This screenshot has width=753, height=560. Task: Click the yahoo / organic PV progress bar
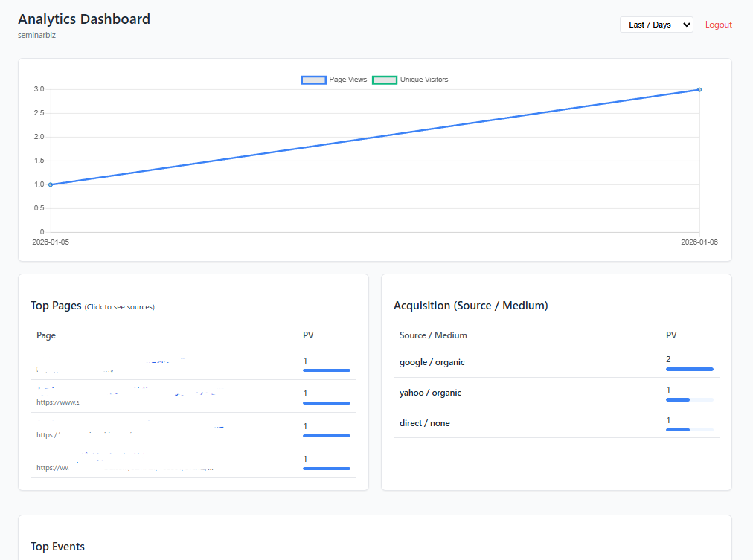(x=690, y=399)
